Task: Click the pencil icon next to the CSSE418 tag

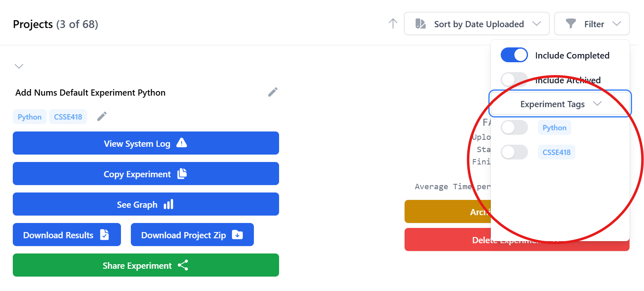Action: pyautogui.click(x=102, y=117)
